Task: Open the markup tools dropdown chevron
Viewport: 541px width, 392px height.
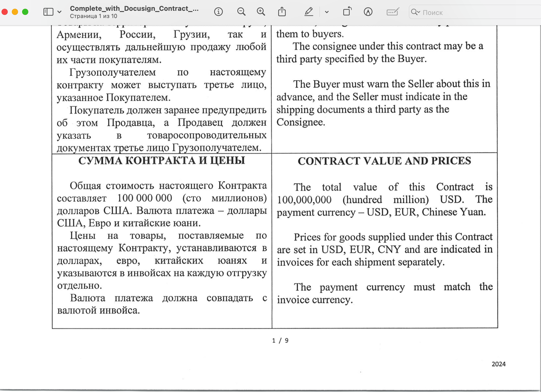Action: tap(327, 12)
